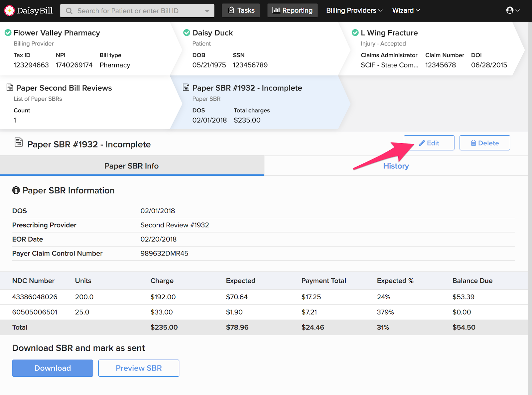Select NDC number 43386048026
The height and width of the screenshot is (395, 532).
[35, 297]
